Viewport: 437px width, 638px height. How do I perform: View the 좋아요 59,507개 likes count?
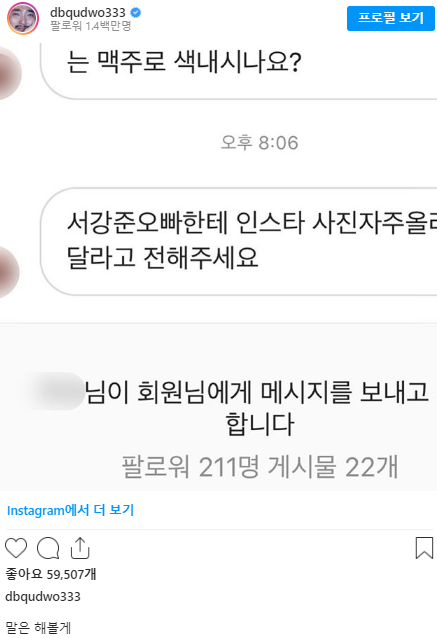click(51, 574)
